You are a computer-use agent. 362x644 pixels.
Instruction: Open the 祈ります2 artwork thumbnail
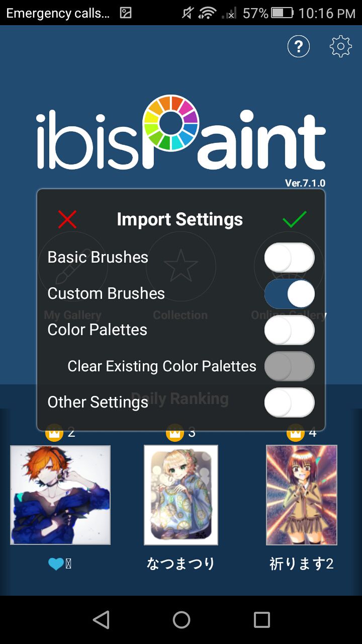(302, 495)
